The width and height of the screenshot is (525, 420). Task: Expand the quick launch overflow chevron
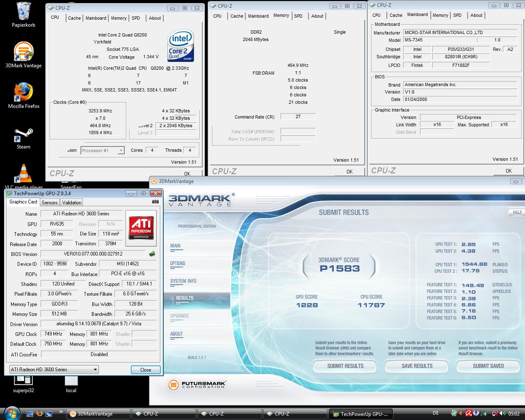coord(61,411)
